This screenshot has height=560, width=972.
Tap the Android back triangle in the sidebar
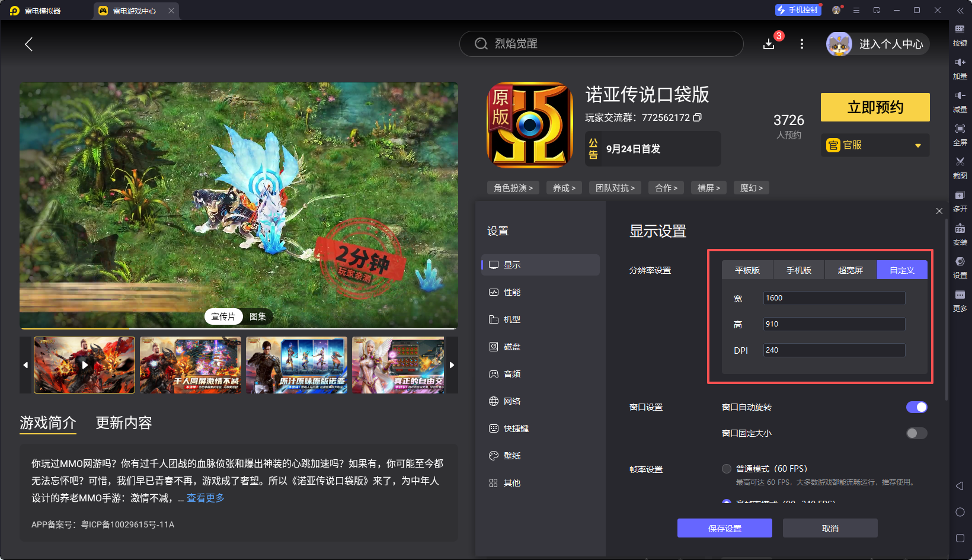pos(960,486)
